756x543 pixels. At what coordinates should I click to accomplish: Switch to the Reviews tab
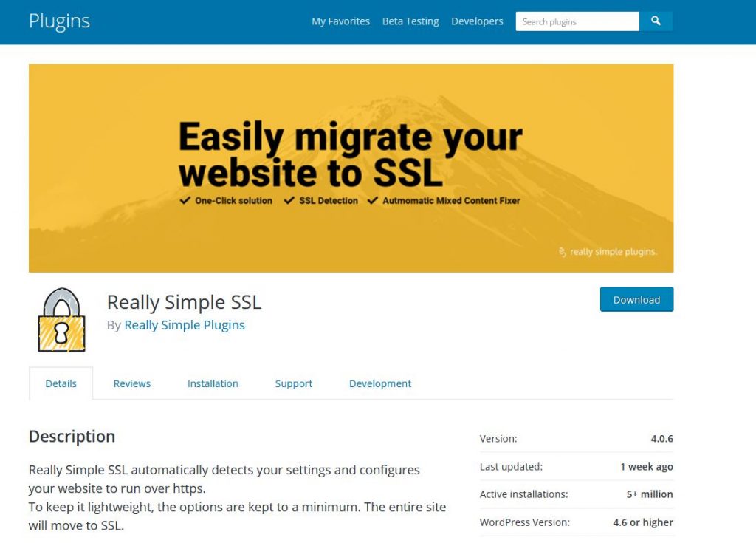pos(131,383)
